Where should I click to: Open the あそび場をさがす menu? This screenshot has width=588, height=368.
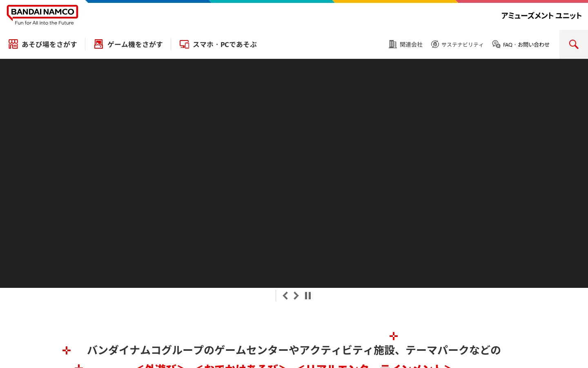pyautogui.click(x=43, y=44)
